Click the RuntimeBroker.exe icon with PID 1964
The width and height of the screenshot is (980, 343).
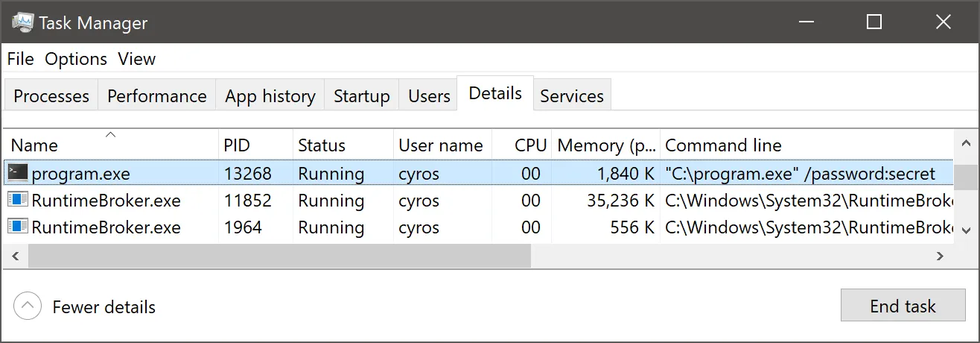[18, 227]
